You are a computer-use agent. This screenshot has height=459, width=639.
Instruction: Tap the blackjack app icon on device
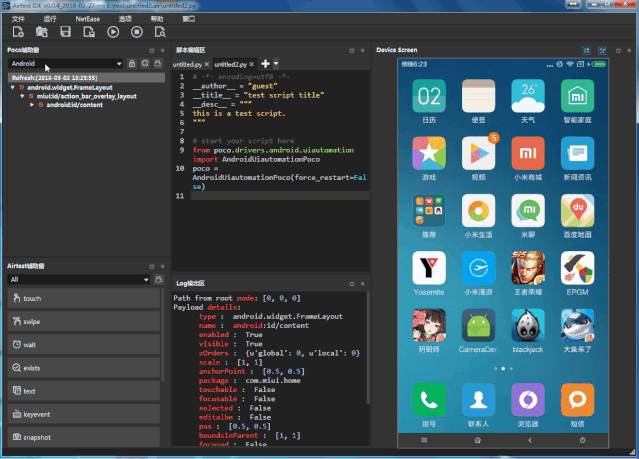point(528,325)
